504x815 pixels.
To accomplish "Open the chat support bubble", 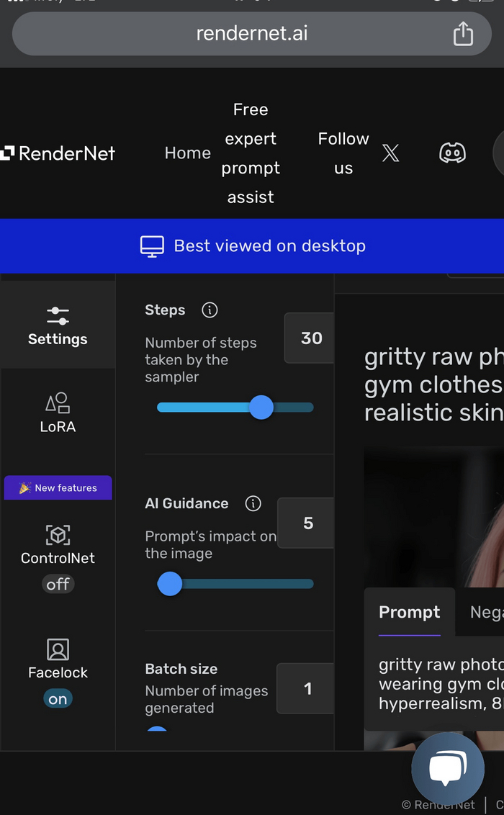I will pos(448,769).
